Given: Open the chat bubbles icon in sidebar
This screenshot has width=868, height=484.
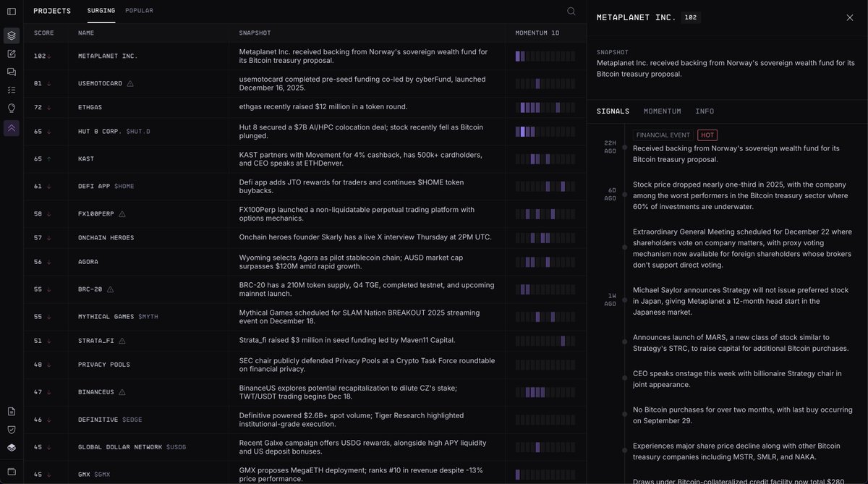Looking at the screenshot, I should 12,72.
